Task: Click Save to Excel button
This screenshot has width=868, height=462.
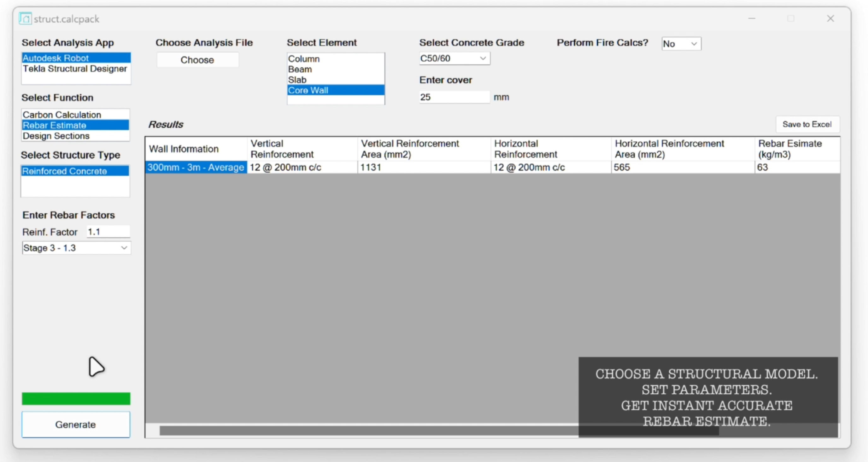Action: tap(807, 124)
